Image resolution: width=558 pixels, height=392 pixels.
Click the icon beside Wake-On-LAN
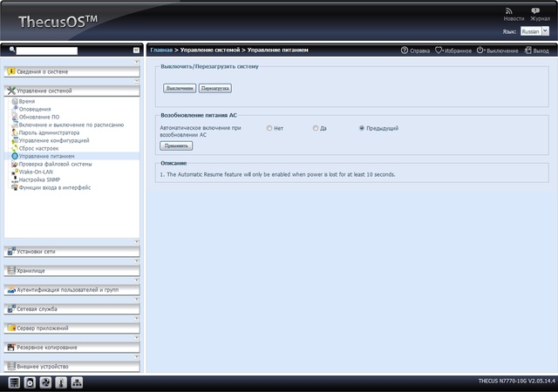click(x=15, y=172)
